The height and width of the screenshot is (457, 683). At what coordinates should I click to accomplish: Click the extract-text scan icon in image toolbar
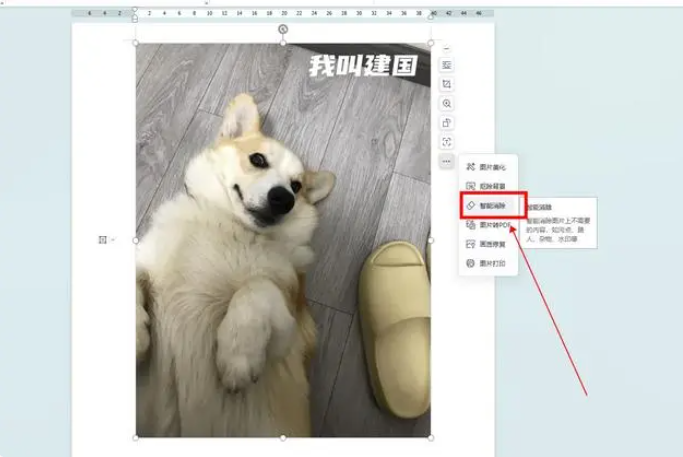point(446,142)
